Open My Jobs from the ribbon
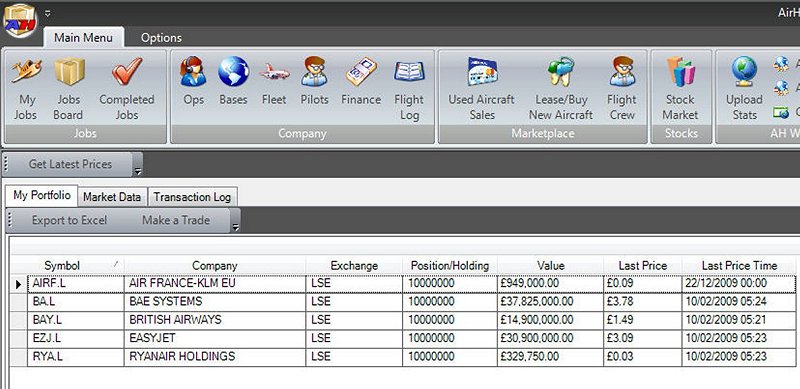 point(26,89)
